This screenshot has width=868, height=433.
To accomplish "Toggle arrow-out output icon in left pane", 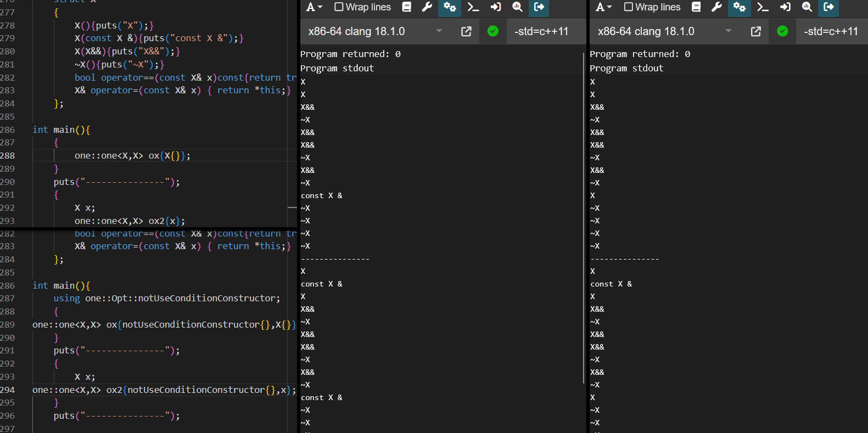I will [539, 7].
